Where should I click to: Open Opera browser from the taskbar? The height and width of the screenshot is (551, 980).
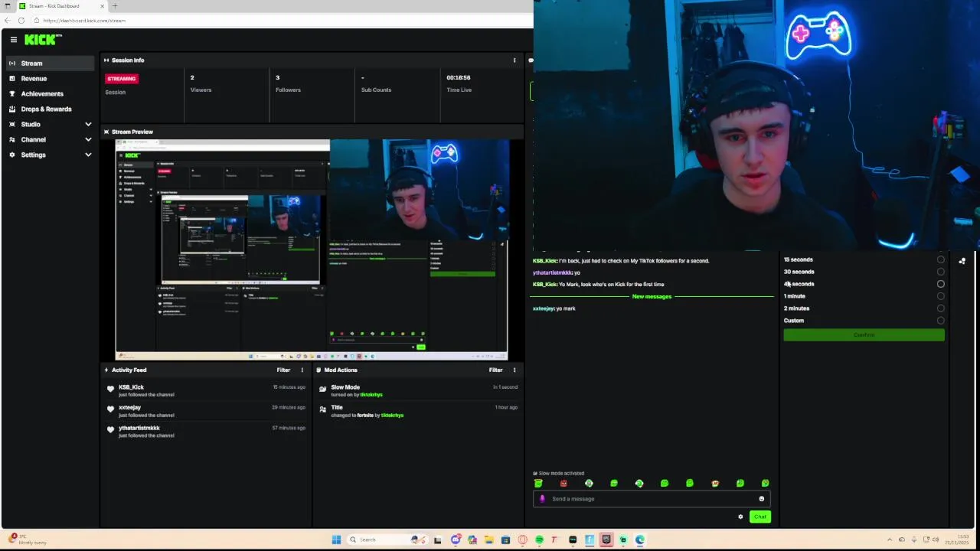click(x=522, y=540)
